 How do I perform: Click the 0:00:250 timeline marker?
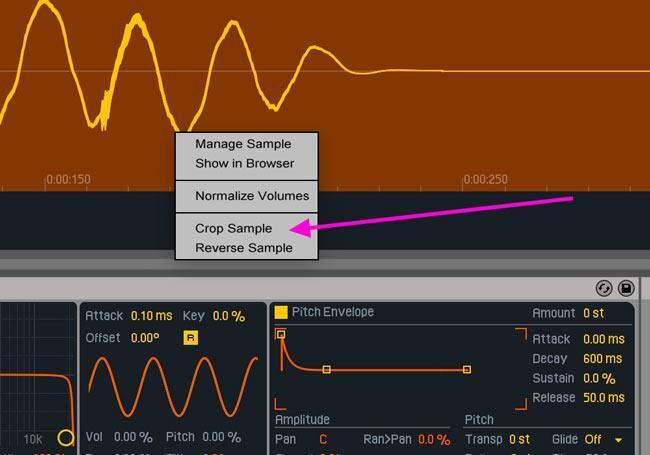point(485,180)
